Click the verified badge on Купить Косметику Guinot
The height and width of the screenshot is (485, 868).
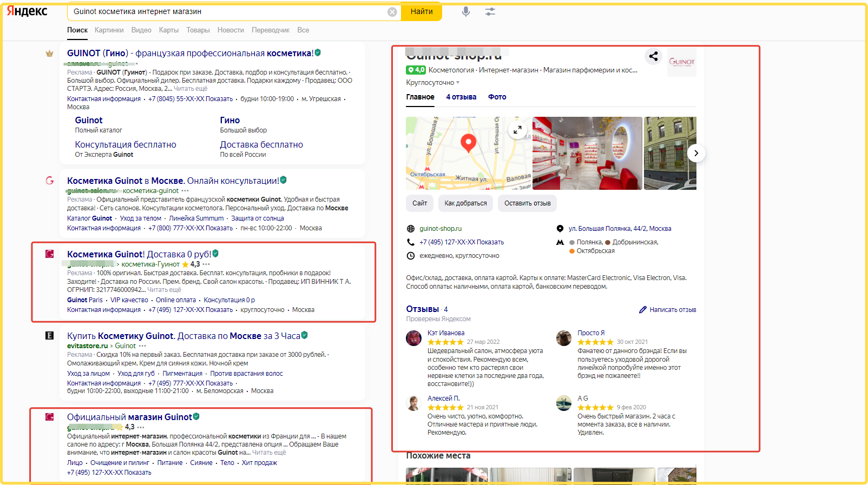305,335
